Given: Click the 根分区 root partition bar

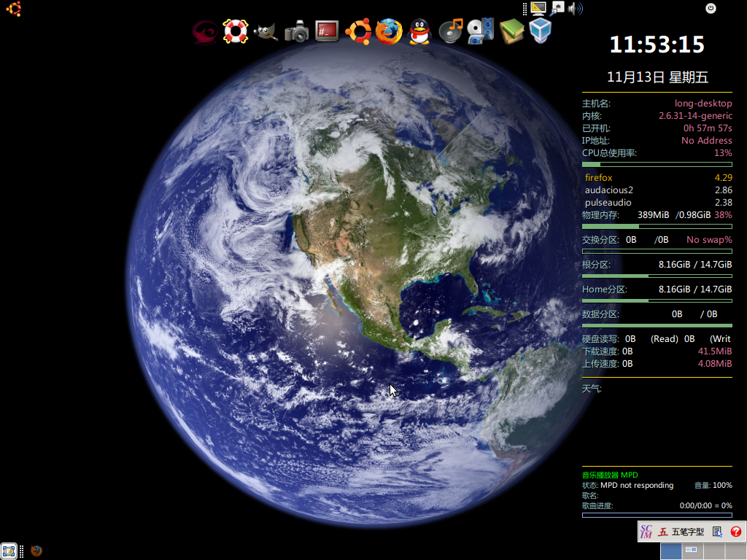Looking at the screenshot, I should (657, 276).
